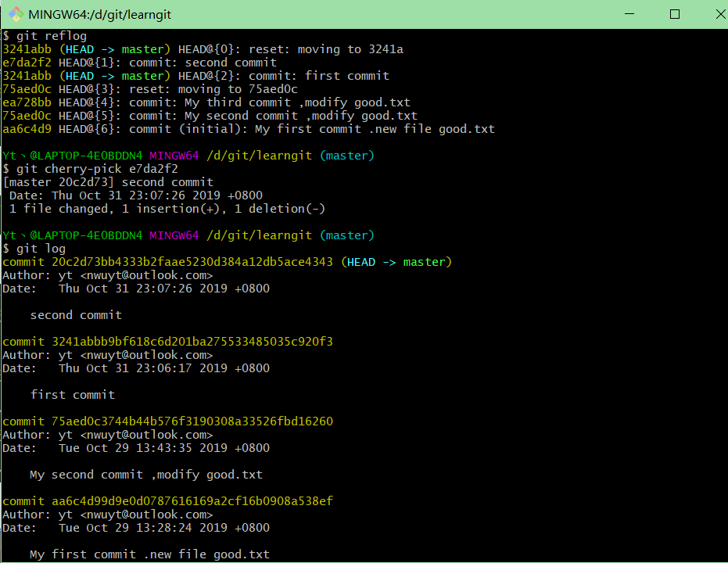Click the git log command line
The image size is (728, 563).
[34, 249]
